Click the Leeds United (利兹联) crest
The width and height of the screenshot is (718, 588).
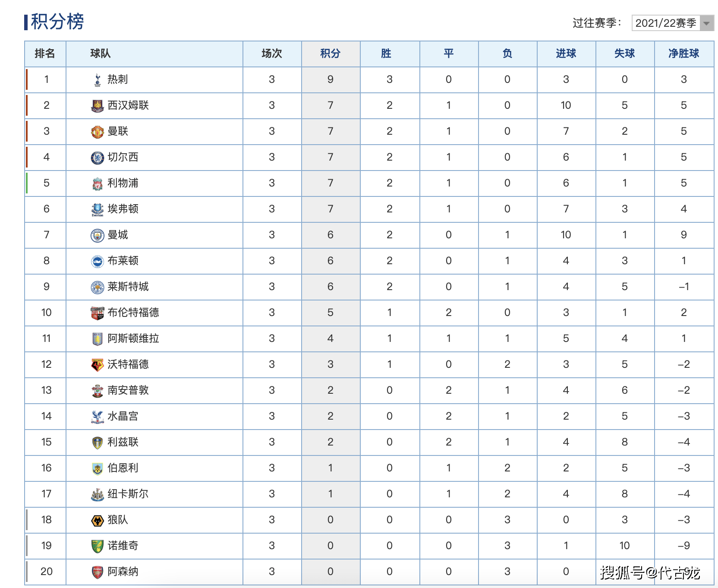tap(98, 443)
